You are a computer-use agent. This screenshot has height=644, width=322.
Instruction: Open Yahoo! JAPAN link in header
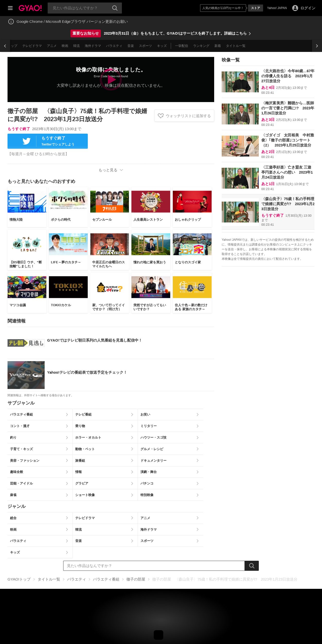tap(277, 8)
